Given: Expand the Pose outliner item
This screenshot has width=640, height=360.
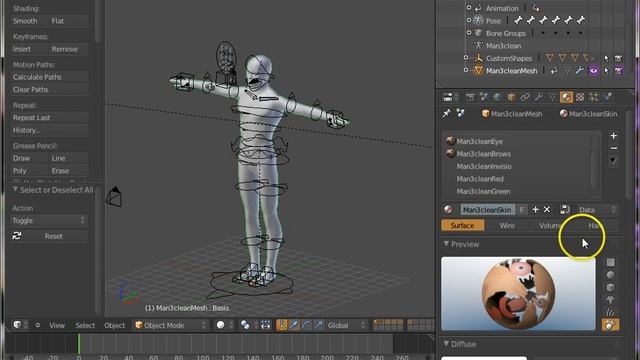Looking at the screenshot, I should 469,20.
